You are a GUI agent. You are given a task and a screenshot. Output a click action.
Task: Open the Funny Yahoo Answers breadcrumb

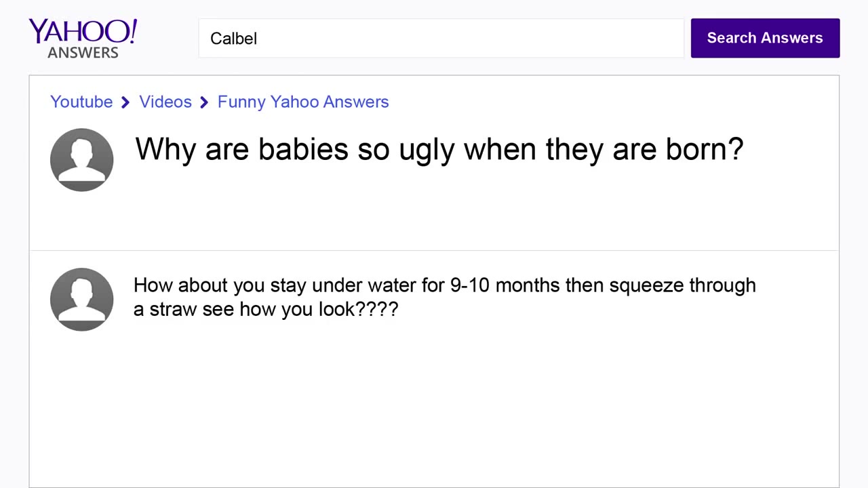[303, 102]
